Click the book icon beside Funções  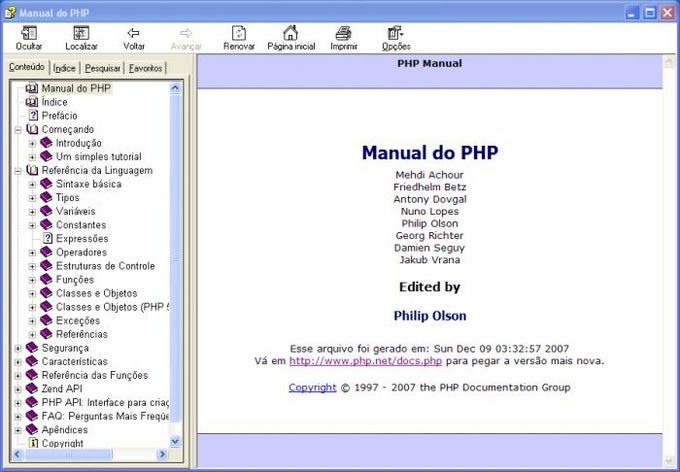46,279
